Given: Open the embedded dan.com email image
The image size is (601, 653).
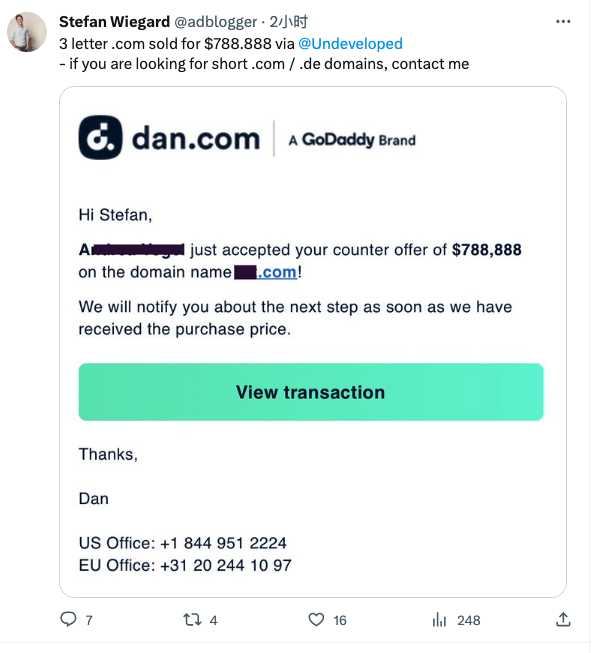Looking at the screenshot, I should (x=313, y=342).
